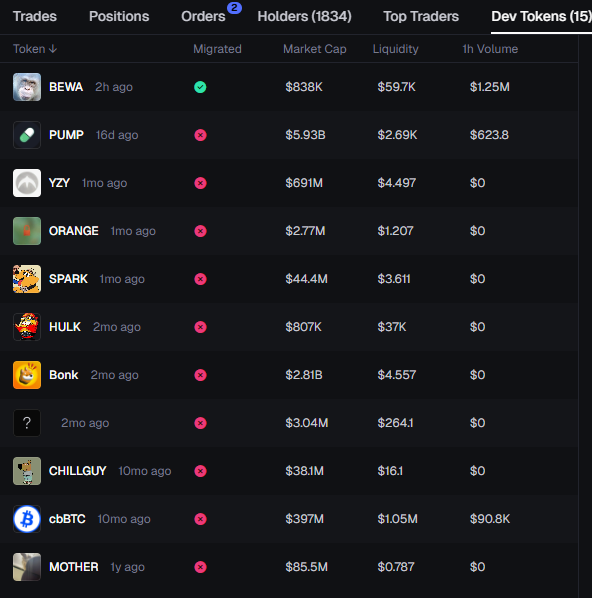Click the red not-migrated icon beside $3.04M
The image size is (592, 598).
click(200, 423)
